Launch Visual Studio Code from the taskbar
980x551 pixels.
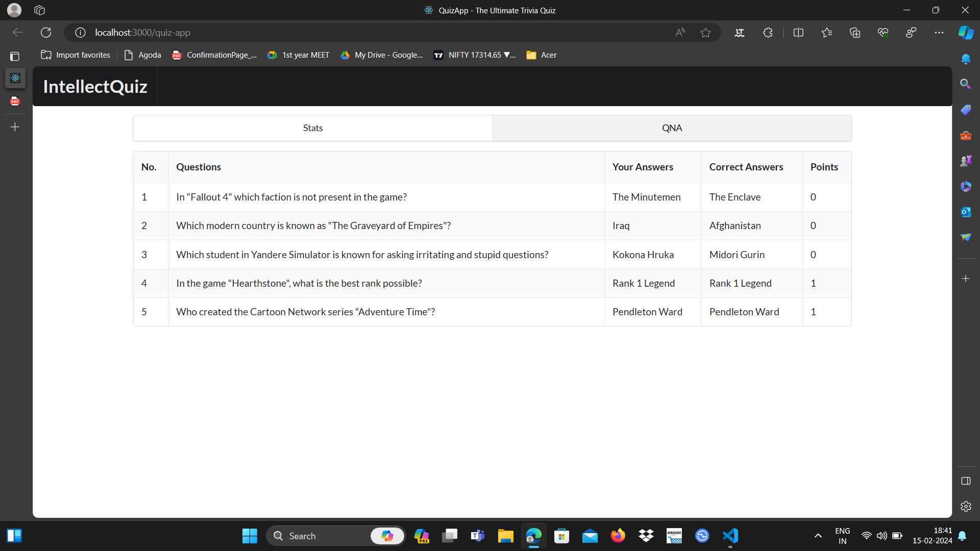[730, 536]
